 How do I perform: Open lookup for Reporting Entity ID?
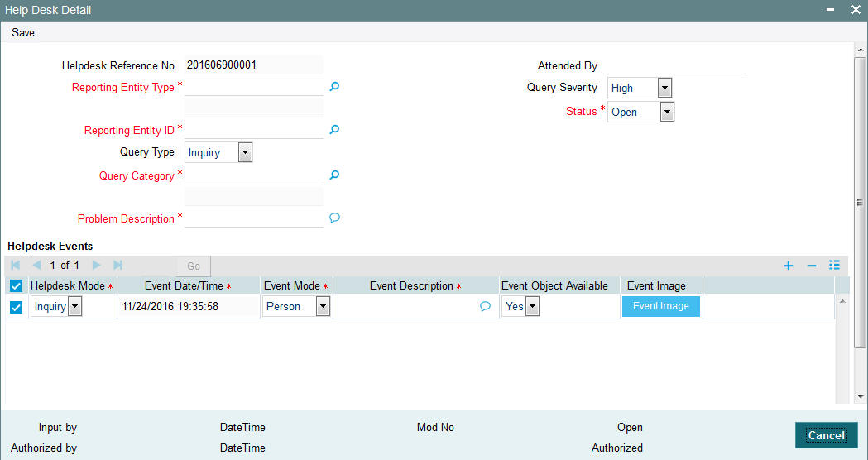coord(334,130)
